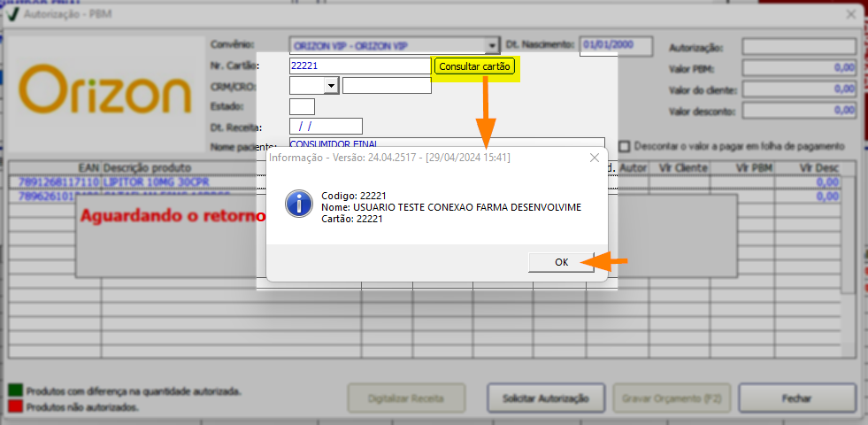
Task: Click the Dt. Nascimento field 01/01/2000
Action: [x=616, y=46]
